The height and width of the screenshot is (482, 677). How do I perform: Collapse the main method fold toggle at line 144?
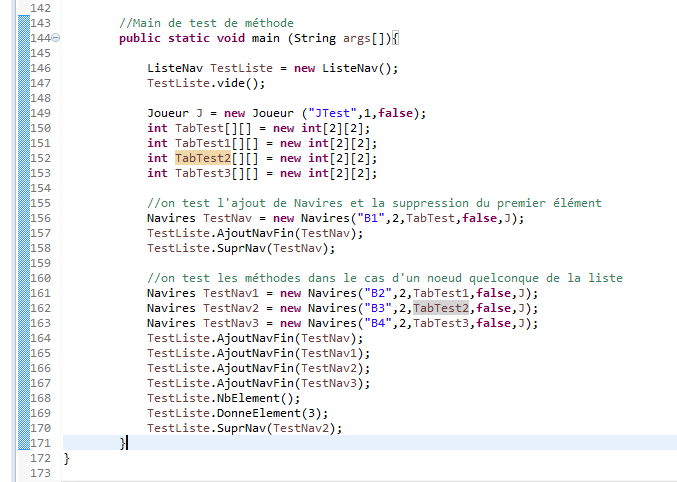(x=56, y=38)
